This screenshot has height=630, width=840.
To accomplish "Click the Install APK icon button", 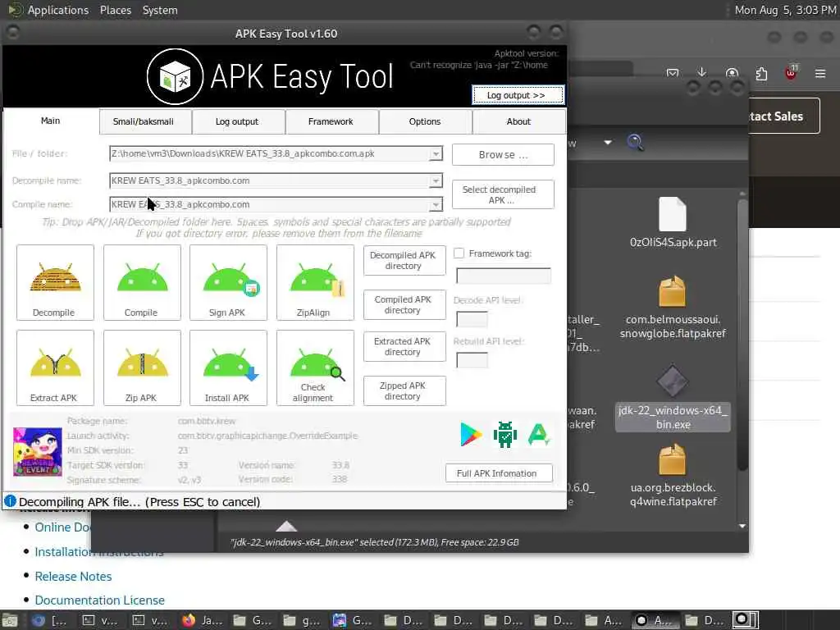I will pyautogui.click(x=228, y=368).
